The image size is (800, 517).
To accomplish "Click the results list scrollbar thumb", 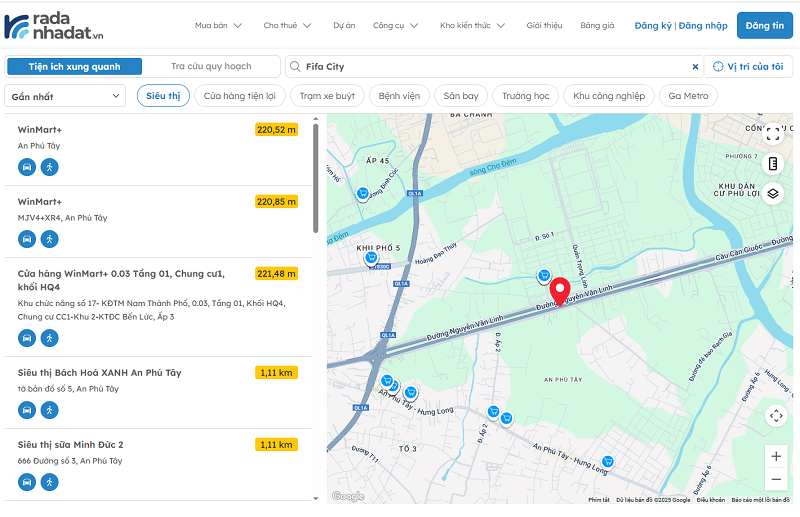I will [315, 178].
